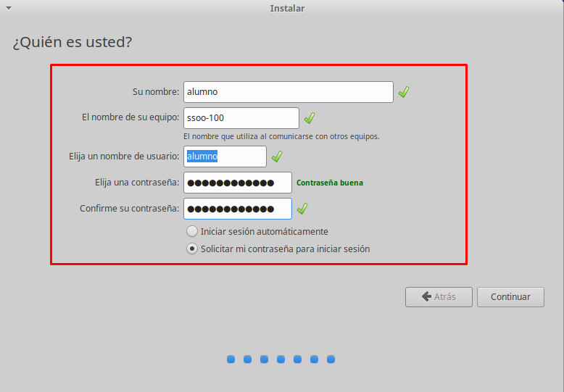Focus the Confirme su contraseña field
Viewport: 564px width, 392px height.
click(237, 209)
